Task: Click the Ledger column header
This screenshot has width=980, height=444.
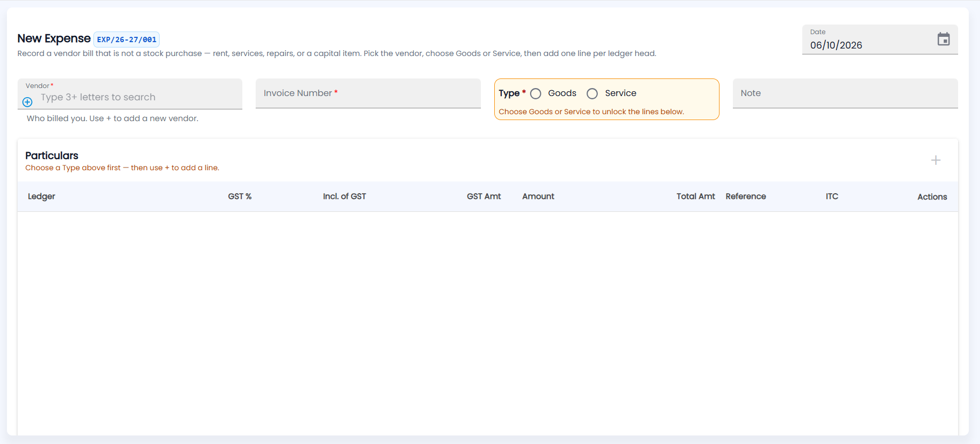Action: [42, 196]
